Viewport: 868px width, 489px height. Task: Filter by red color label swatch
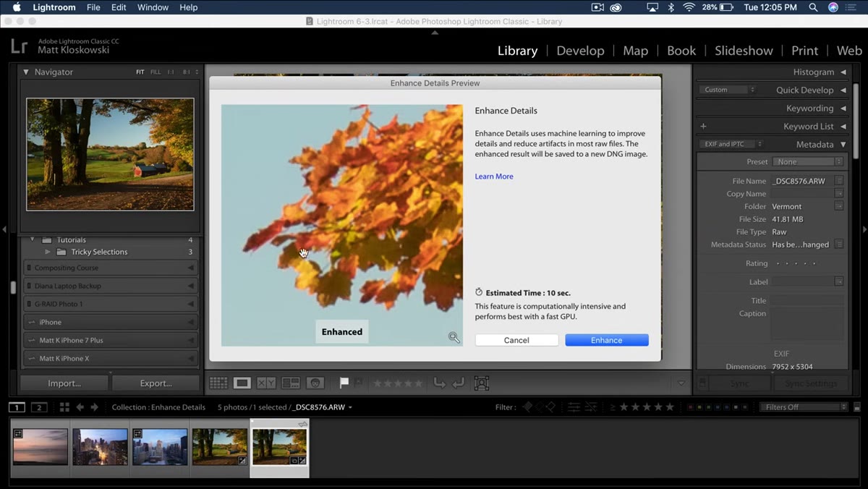(x=691, y=407)
